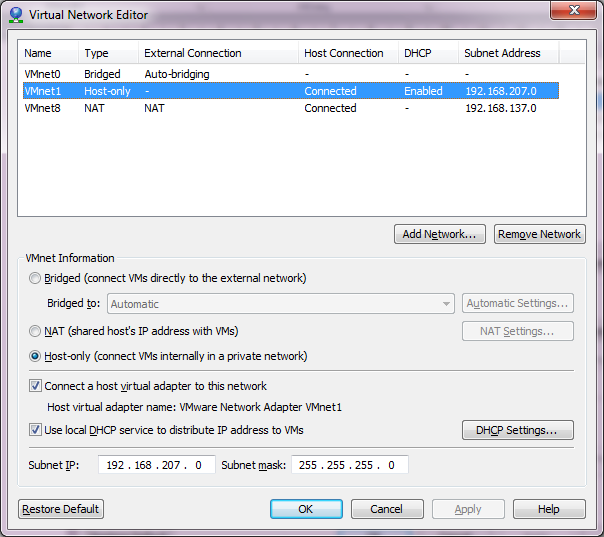Click the Subnet mask input field
Viewport: 604px width, 537px height.
point(350,465)
